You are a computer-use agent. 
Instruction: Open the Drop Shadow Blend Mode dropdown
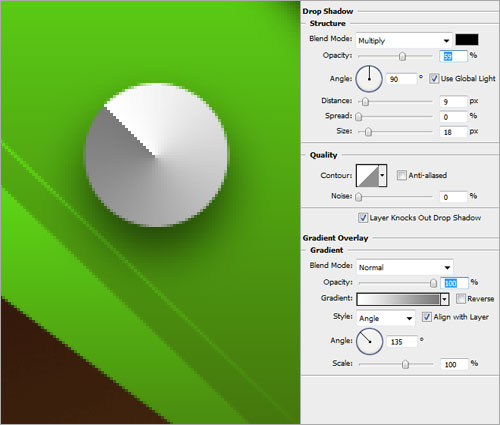click(404, 41)
